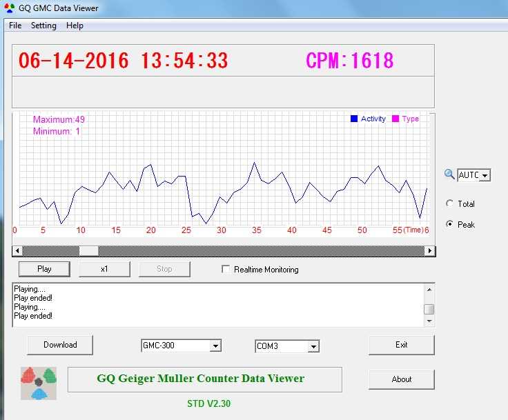The height and width of the screenshot is (420, 508).
Task: Click the timeline scrollbar thumb
Action: (x=89, y=250)
